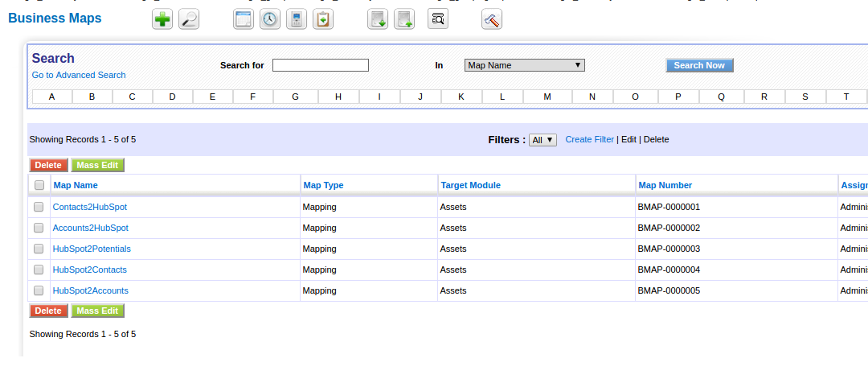Open the calculator icon

point(297,19)
